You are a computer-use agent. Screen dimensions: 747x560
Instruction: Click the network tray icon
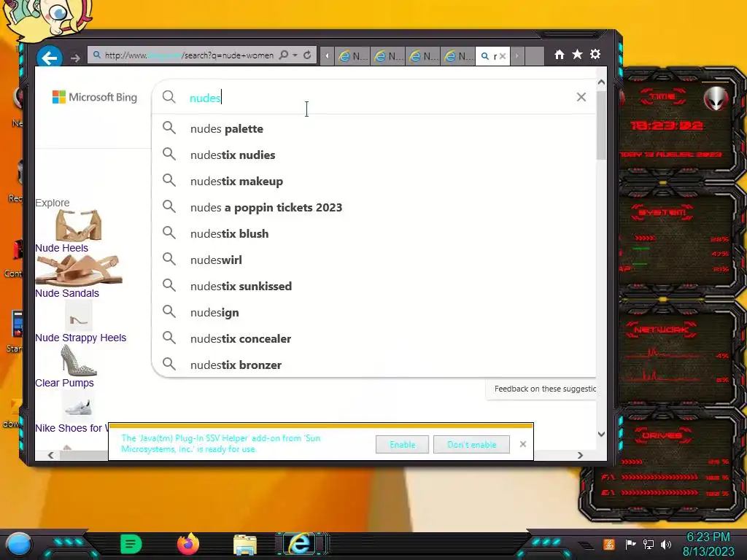point(649,544)
